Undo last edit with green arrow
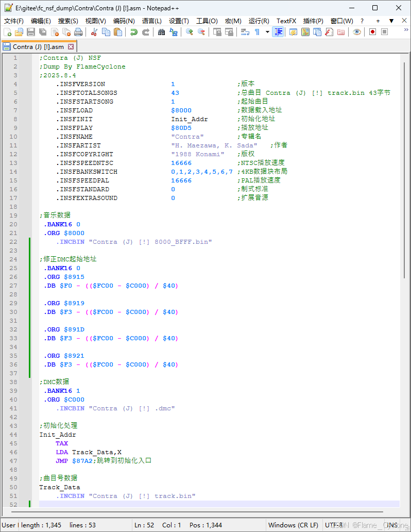 (x=134, y=32)
